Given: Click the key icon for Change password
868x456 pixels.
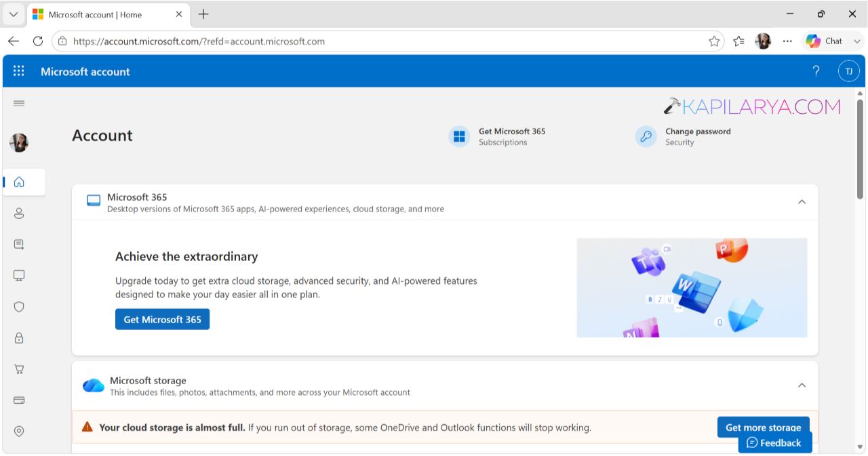Looking at the screenshot, I should tap(646, 137).
